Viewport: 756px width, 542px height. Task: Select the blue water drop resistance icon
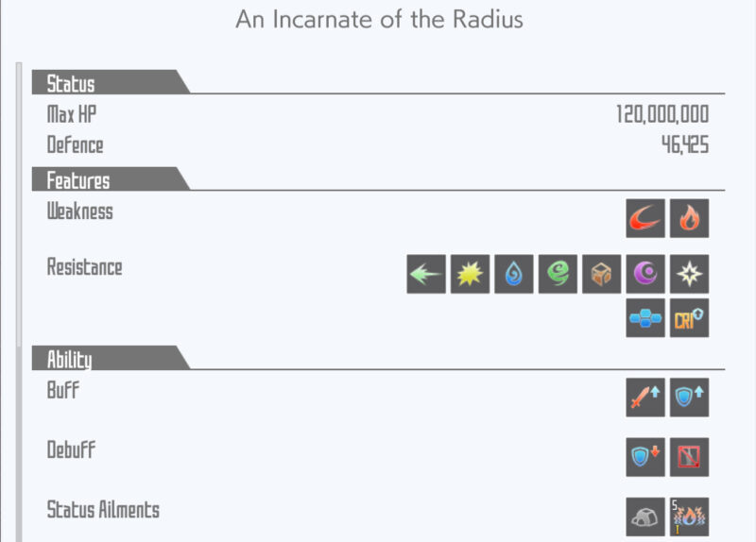tap(513, 274)
